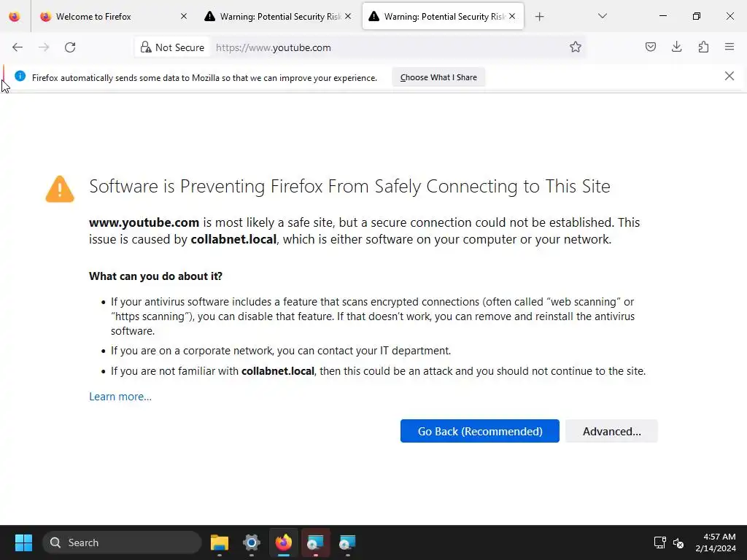Open Firefox View pinned tab icon
Screen dimensions: 747x560
(x=15, y=16)
